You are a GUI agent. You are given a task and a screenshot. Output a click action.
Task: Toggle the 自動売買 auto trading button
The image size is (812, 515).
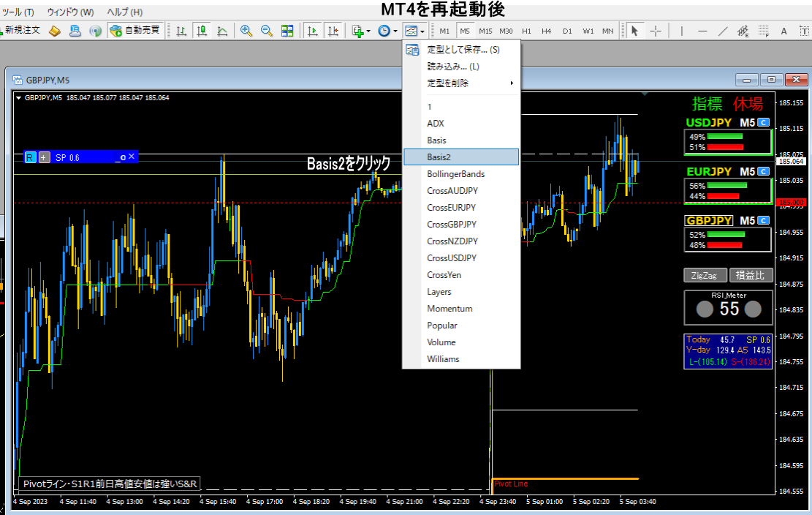point(134,31)
